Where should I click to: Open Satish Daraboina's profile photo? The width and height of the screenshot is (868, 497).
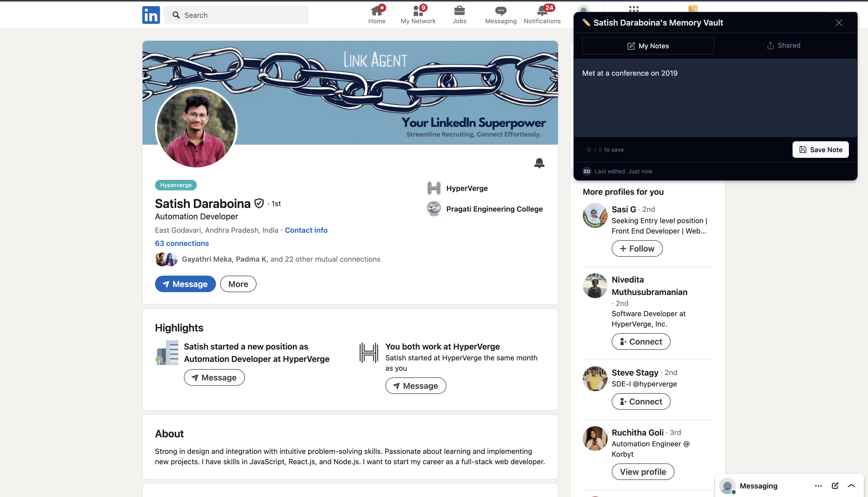[x=196, y=128]
